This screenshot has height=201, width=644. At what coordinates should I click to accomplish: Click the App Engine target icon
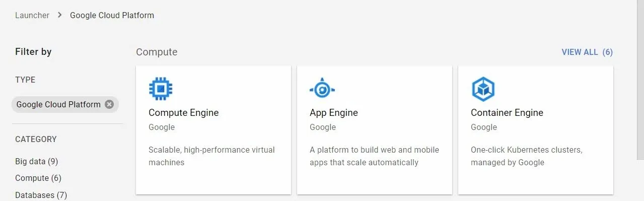322,89
